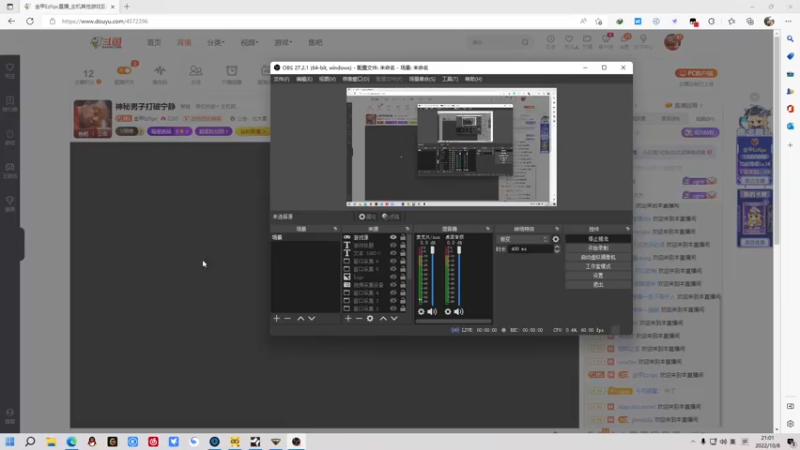800x450 pixels.
Task: Open the 场景集合(S) menu in OBS
Action: [422, 79]
